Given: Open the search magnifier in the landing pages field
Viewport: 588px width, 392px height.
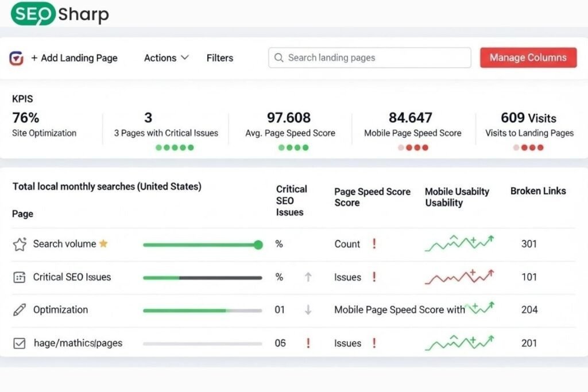Looking at the screenshot, I should pyautogui.click(x=279, y=57).
